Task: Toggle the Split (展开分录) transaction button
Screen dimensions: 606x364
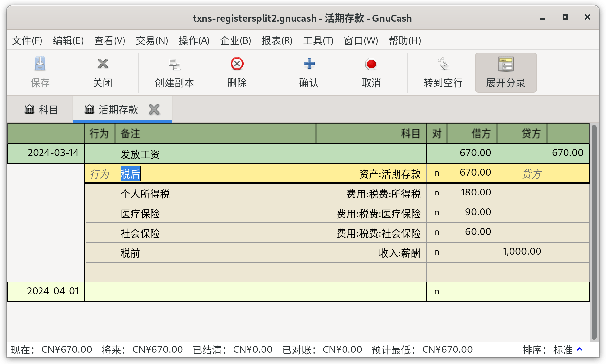Action: [506, 73]
